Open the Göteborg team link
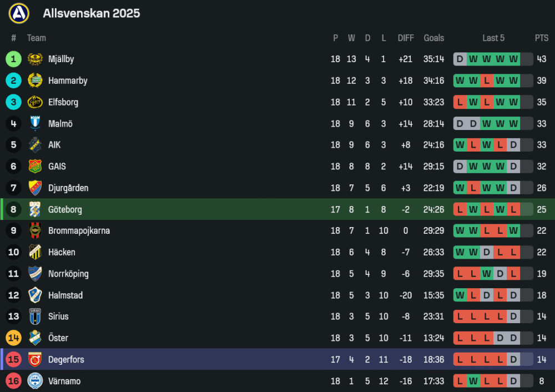This screenshot has width=555, height=392. tap(65, 210)
